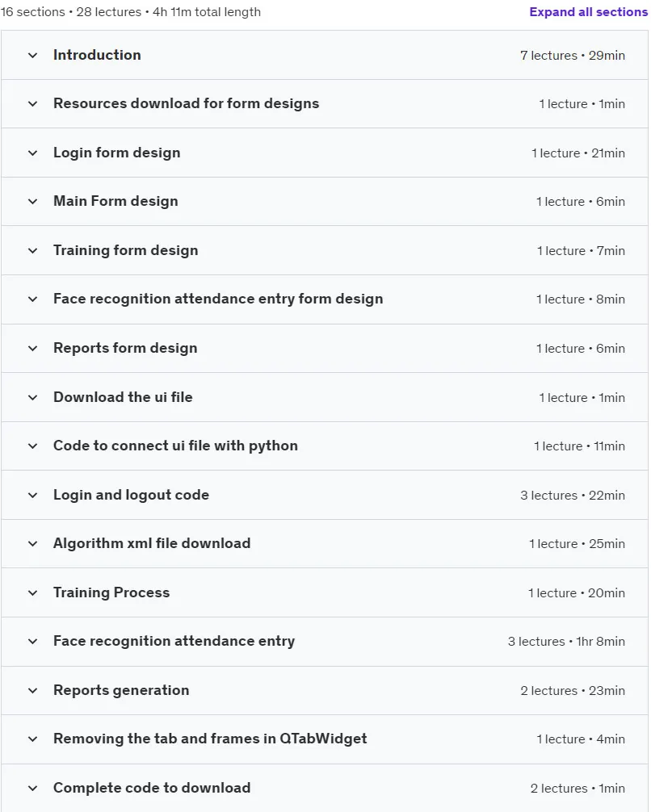Open chevron for Reports form design
This screenshot has width=651, height=812.
[32, 348]
